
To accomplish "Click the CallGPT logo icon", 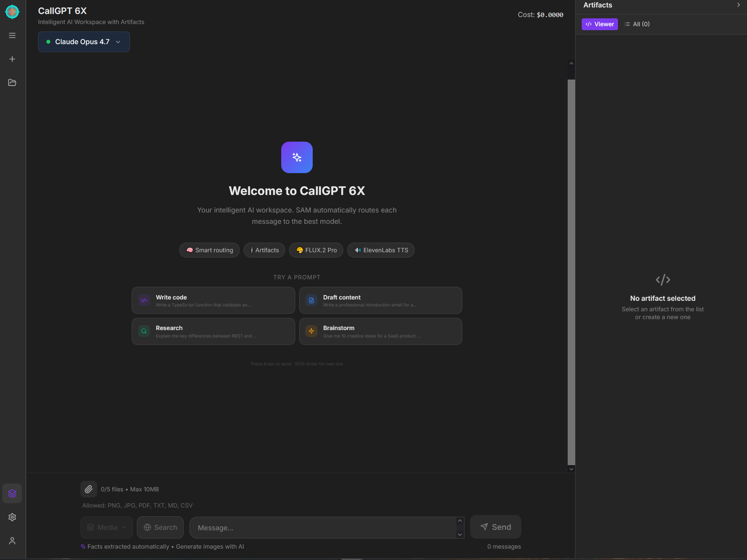I will coord(12,12).
